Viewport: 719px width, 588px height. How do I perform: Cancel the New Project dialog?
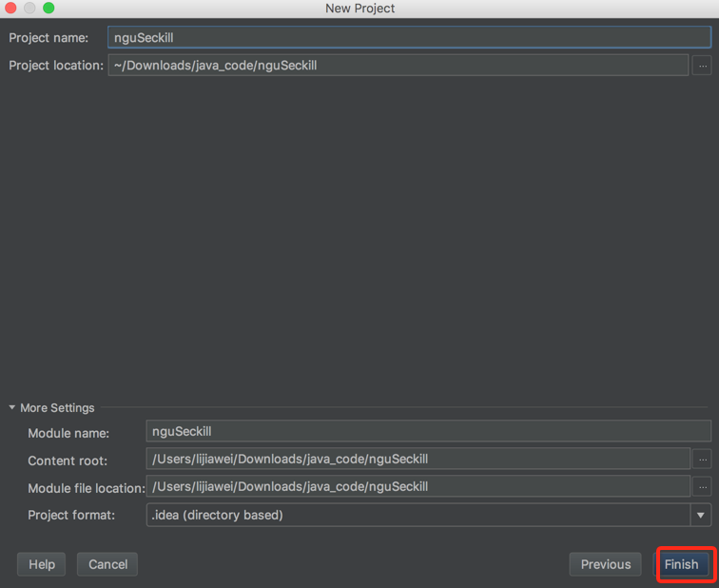click(x=107, y=564)
